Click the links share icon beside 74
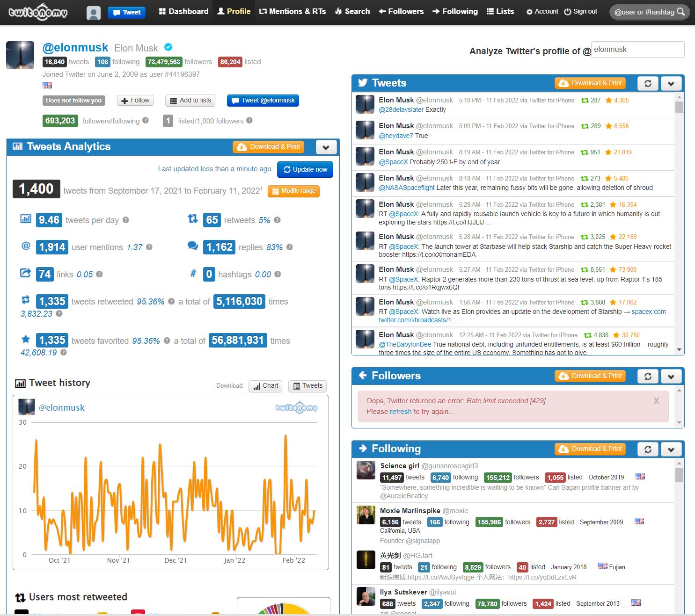Screen dimensions: 695x616 25,273
